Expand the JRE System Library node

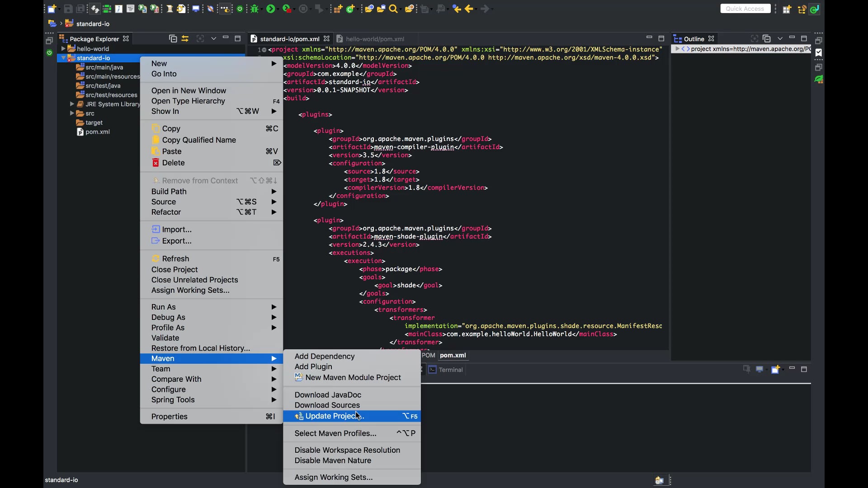point(72,104)
